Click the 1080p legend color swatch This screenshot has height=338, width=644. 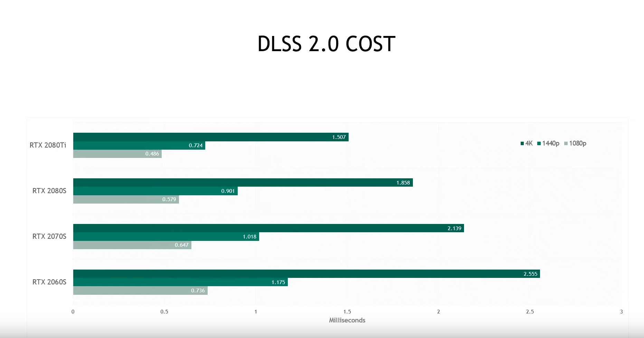(x=566, y=143)
